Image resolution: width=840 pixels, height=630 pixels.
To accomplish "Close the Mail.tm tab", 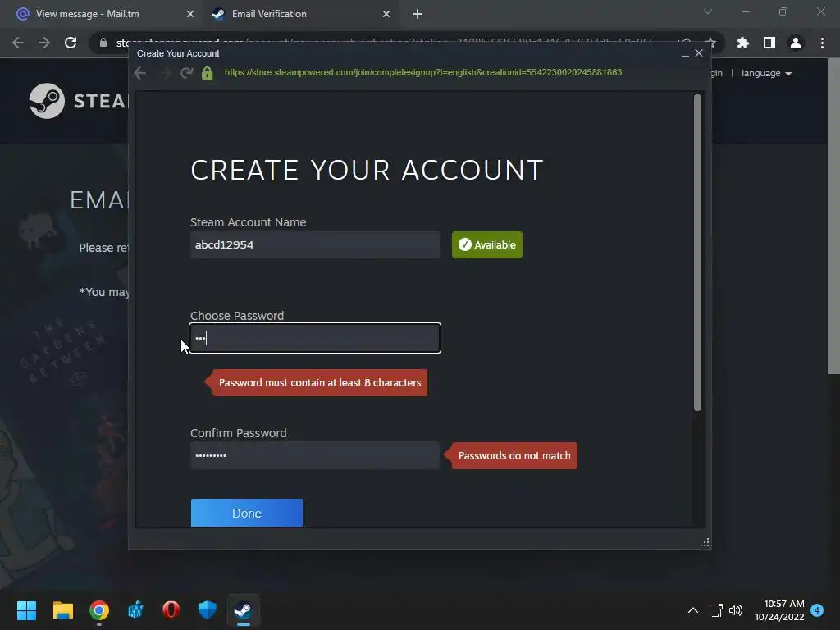I will click(189, 14).
